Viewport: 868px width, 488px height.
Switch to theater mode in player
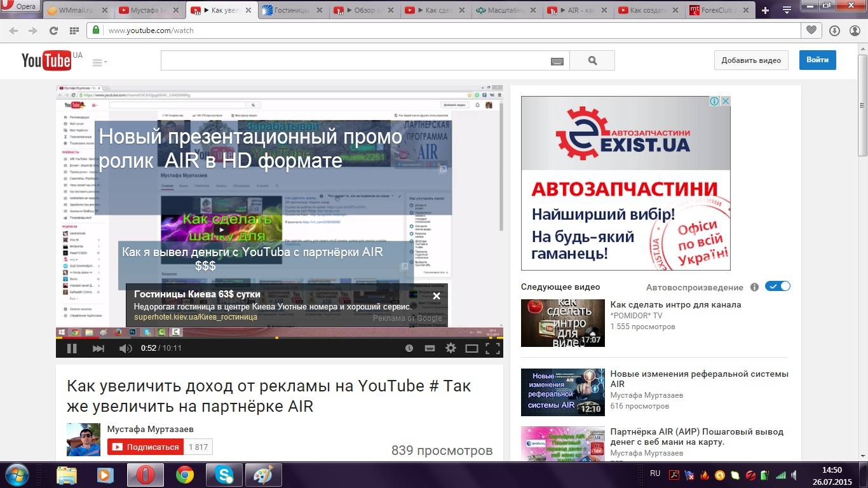471,348
